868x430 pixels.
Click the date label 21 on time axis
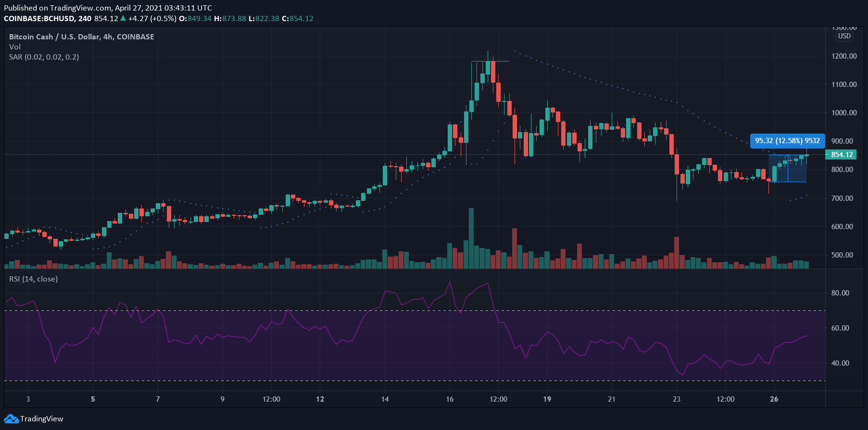coord(612,399)
